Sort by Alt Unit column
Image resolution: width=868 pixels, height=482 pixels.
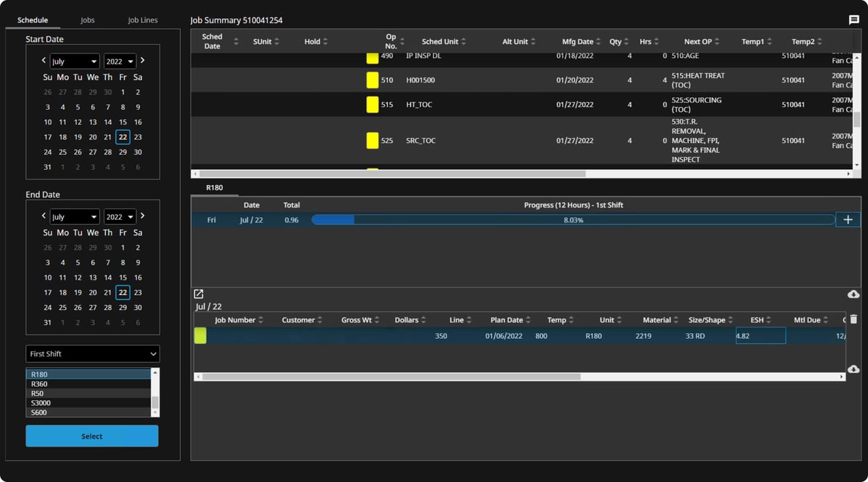[533, 42]
